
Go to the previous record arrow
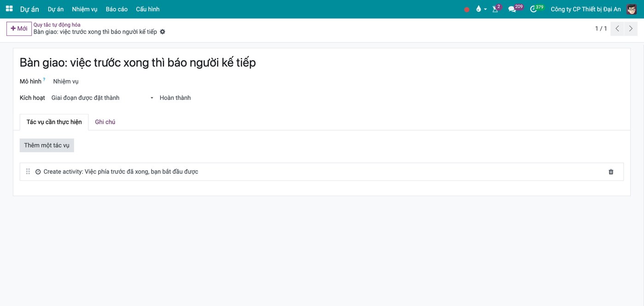(x=617, y=29)
